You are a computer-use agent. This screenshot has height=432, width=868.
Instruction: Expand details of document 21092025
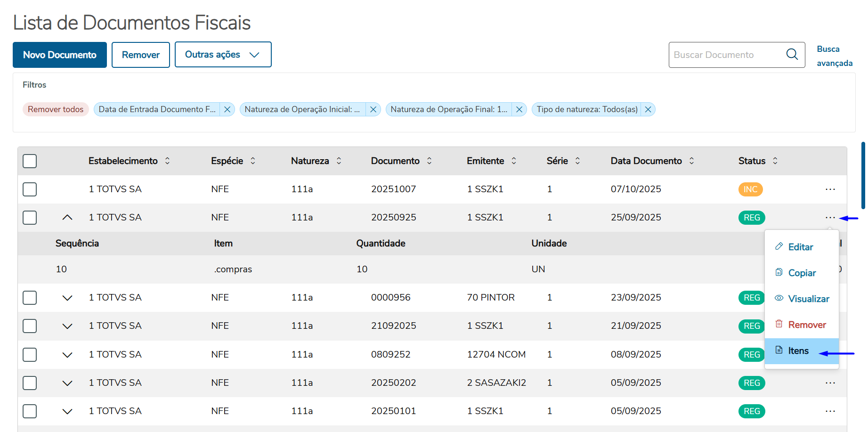(67, 326)
